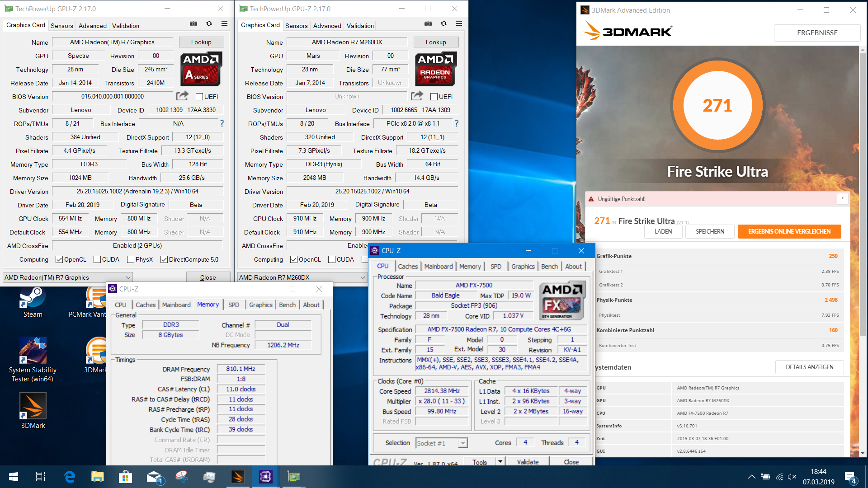Open Socket #1 selection dropdown in CPU-Z
Image resolution: width=868 pixels, height=488 pixels.
(441, 443)
